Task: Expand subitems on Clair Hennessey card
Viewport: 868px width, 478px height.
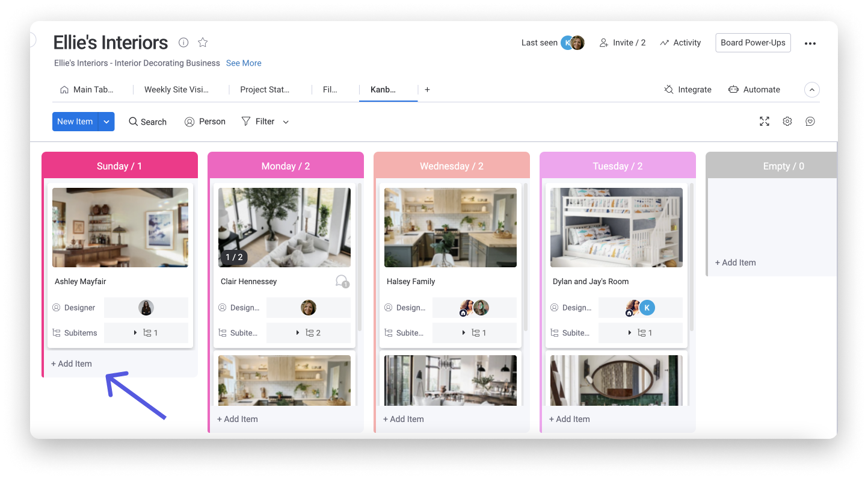Action: [x=309, y=333]
